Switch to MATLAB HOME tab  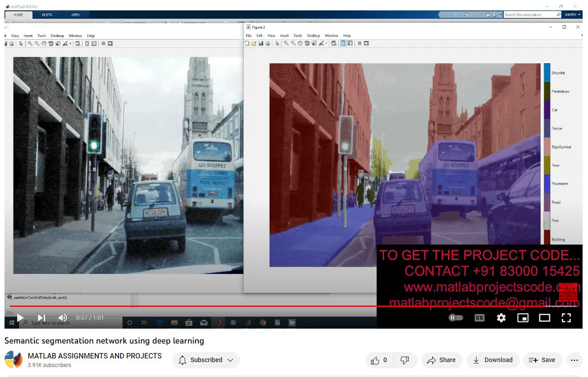coord(19,15)
